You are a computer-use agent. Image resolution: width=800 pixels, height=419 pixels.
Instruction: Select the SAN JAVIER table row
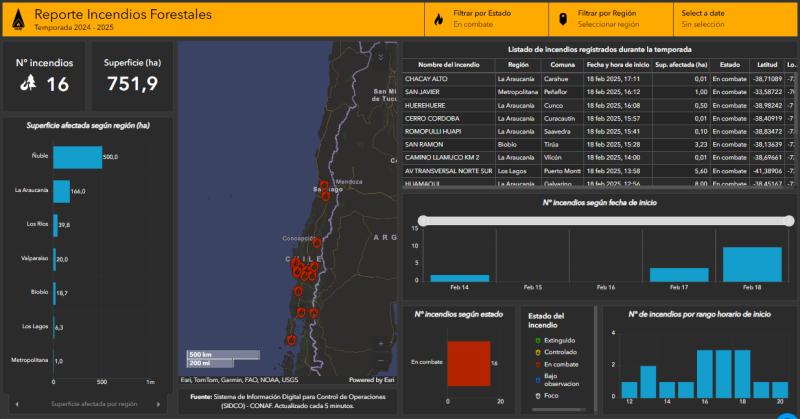coord(598,92)
